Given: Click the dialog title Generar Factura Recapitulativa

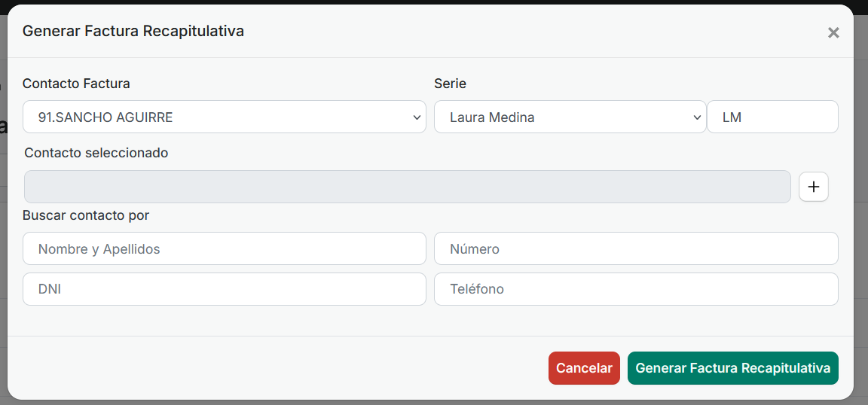Looking at the screenshot, I should (133, 31).
